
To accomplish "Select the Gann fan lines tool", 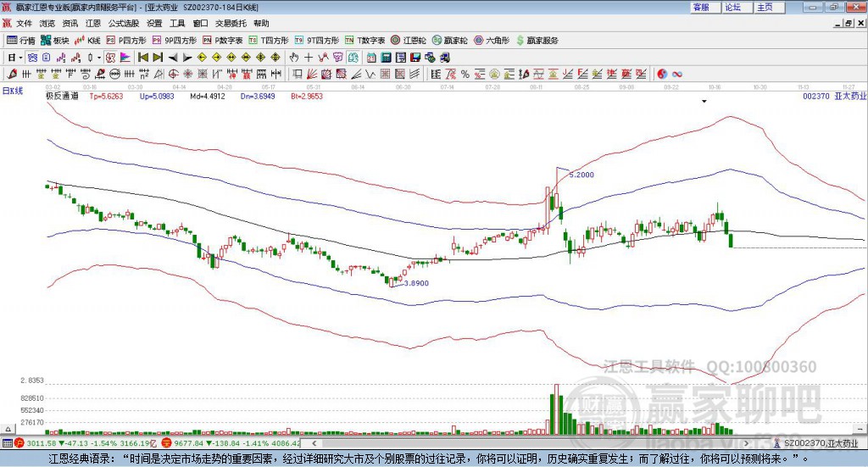I will click(x=312, y=74).
